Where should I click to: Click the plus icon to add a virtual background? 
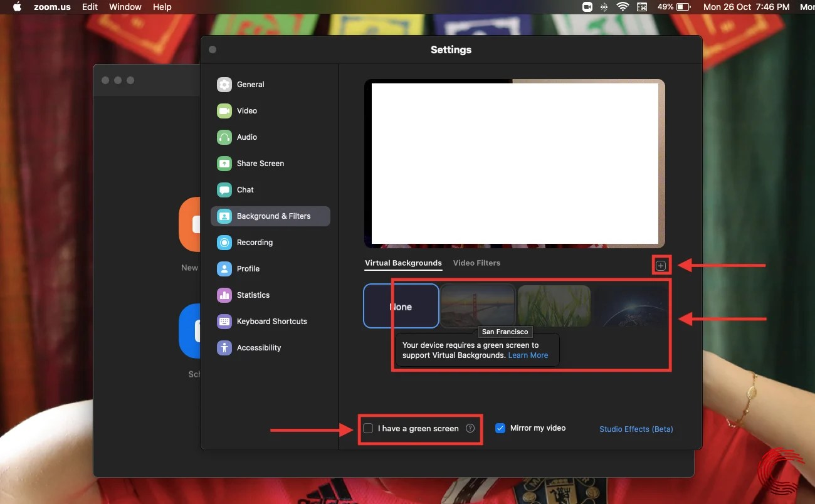661,266
